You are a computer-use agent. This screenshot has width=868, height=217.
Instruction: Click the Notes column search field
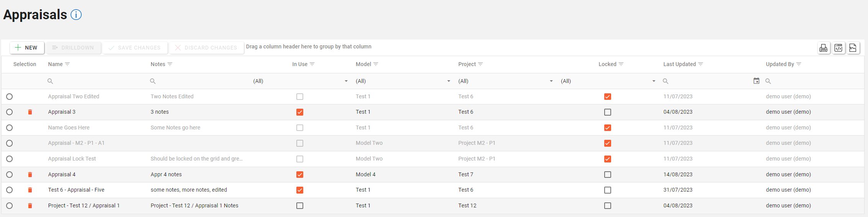tap(199, 81)
